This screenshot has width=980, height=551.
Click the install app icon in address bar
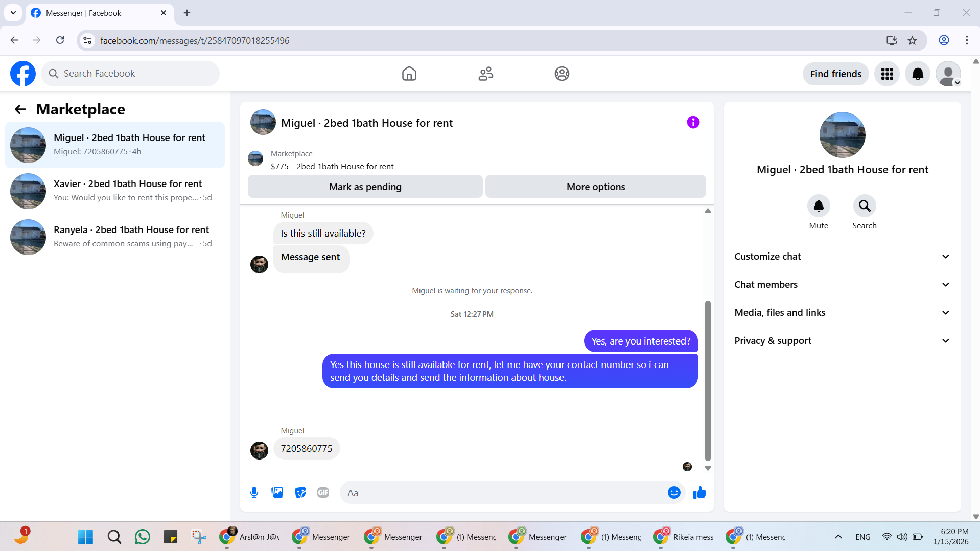pyautogui.click(x=892, y=40)
